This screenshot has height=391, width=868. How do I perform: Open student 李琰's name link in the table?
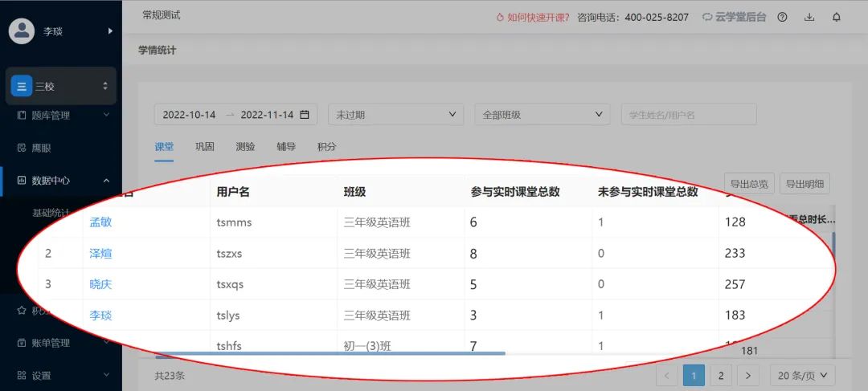(x=100, y=316)
